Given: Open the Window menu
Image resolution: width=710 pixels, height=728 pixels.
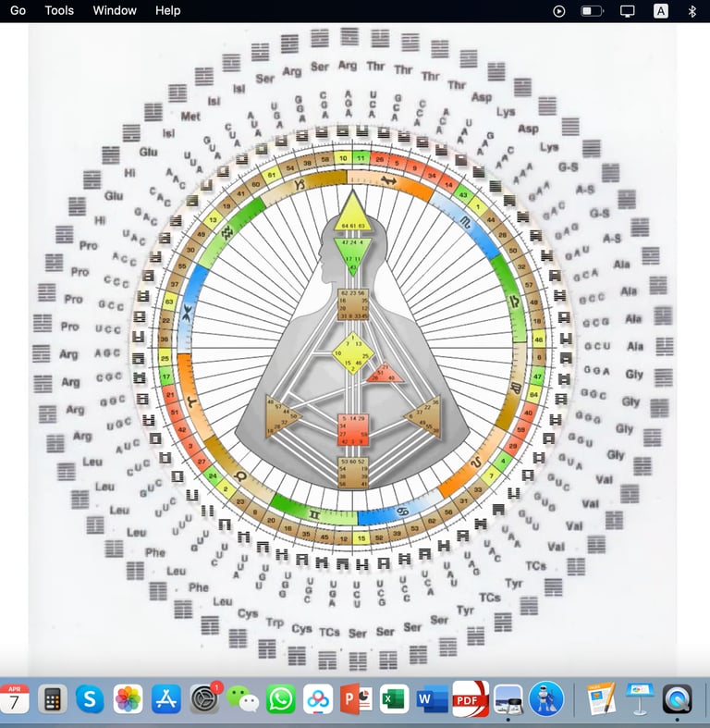Looking at the screenshot, I should click(x=115, y=10).
